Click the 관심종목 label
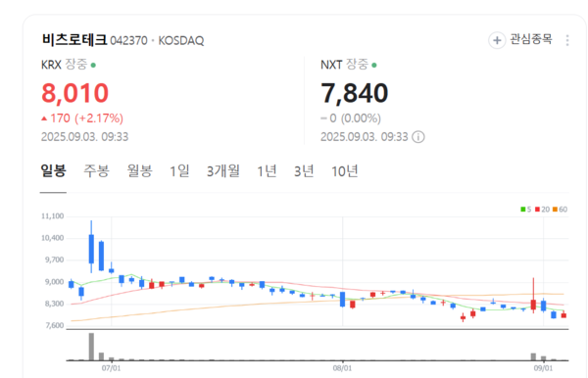Viewport: 588px width, 378px height. point(531,39)
